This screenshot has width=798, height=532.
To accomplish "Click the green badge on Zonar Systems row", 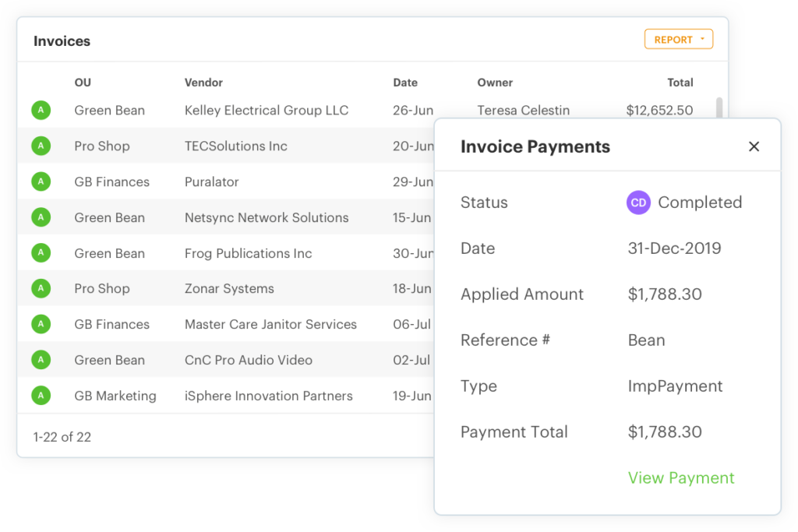I will tap(41, 289).
